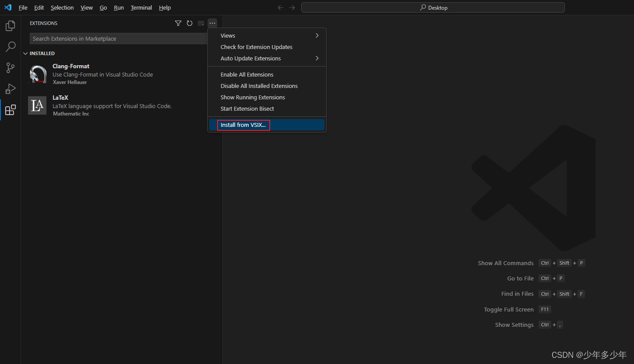Choose Start Extension Bisect
Image resolution: width=634 pixels, height=364 pixels.
coord(267,108)
